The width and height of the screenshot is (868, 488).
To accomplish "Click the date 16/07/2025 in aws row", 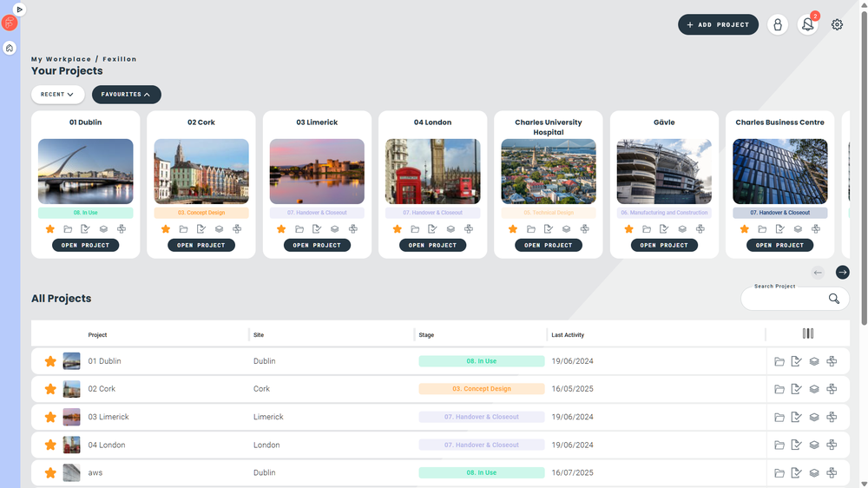I will pos(572,473).
